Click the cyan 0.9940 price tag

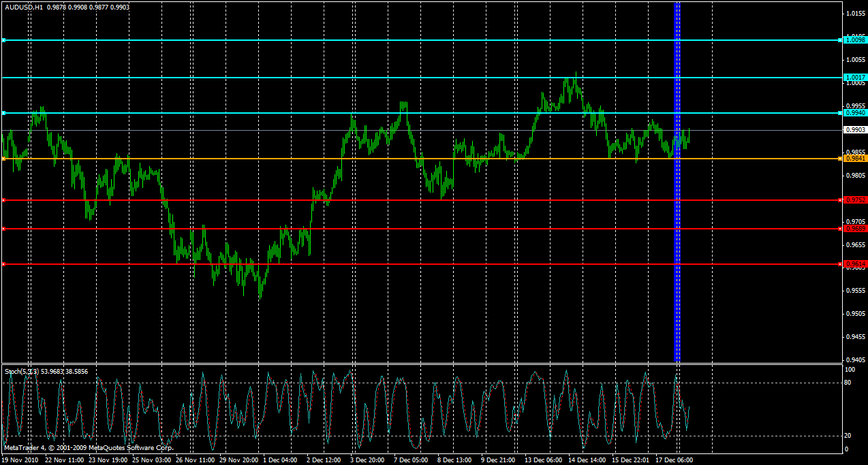(854, 112)
